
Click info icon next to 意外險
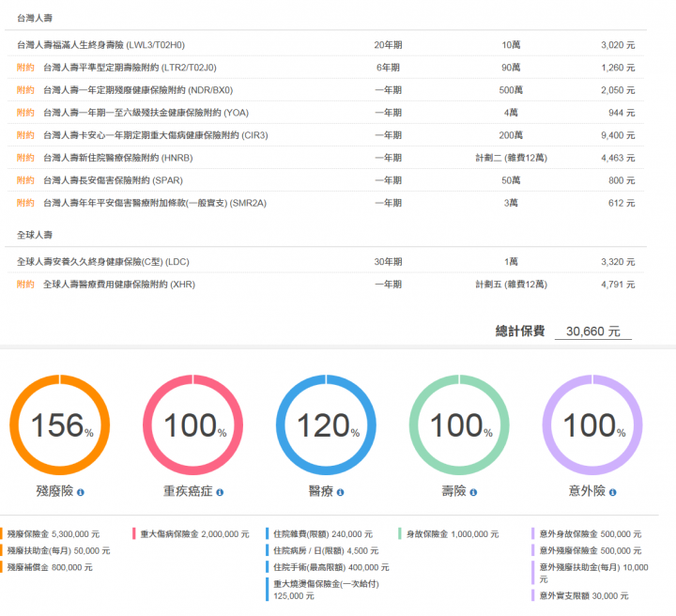tap(612, 492)
